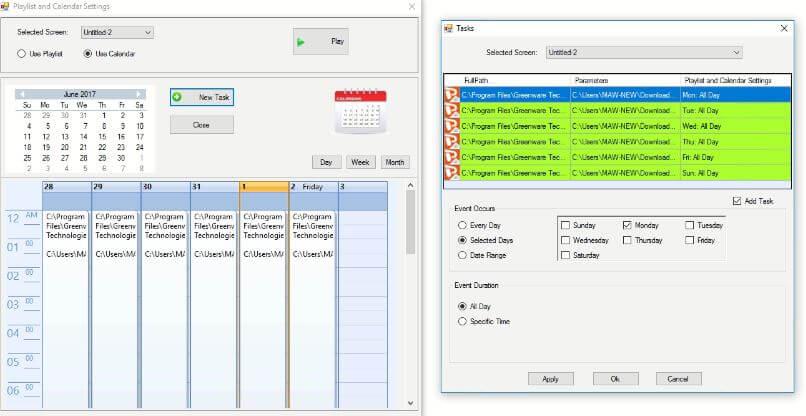Screen dimensions: 806x416
Task: Select the Thu: All Day task row
Action: point(617,142)
